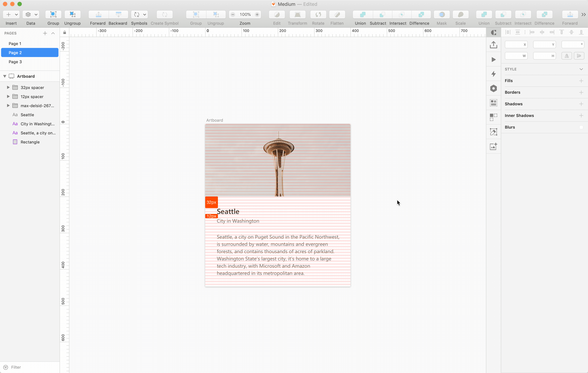The width and height of the screenshot is (588, 373).
Task: Switch to Page 3
Action: click(x=15, y=62)
